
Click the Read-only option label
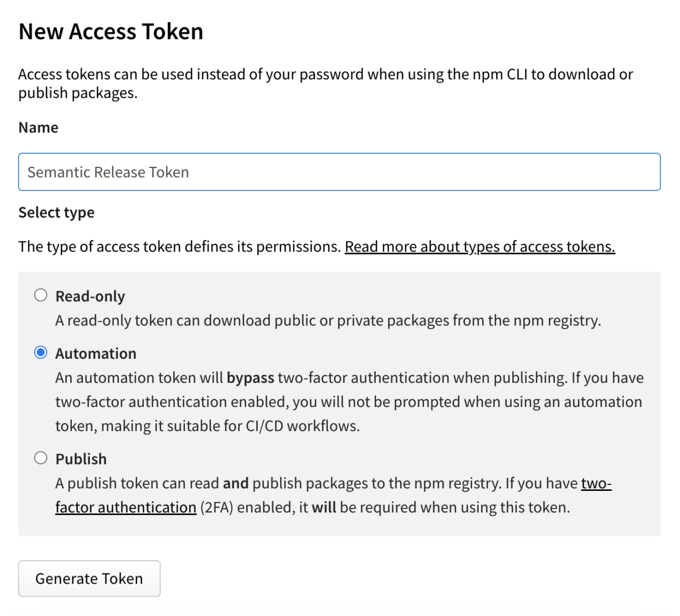90,296
